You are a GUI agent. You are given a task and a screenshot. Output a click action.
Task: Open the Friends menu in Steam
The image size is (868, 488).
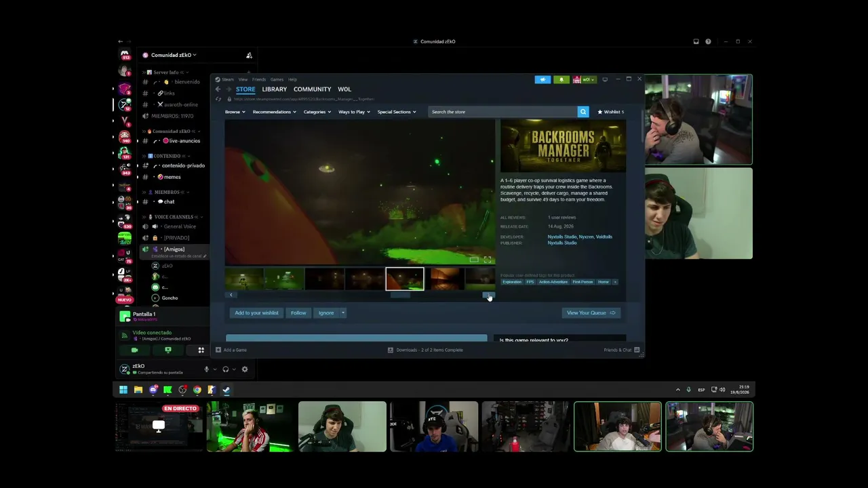pyautogui.click(x=259, y=79)
